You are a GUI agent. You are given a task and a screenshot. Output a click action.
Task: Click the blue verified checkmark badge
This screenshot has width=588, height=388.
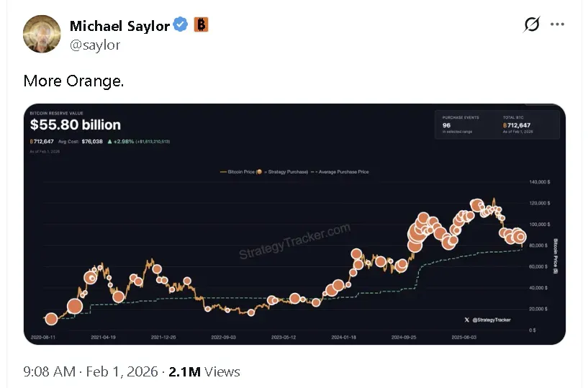click(x=181, y=25)
